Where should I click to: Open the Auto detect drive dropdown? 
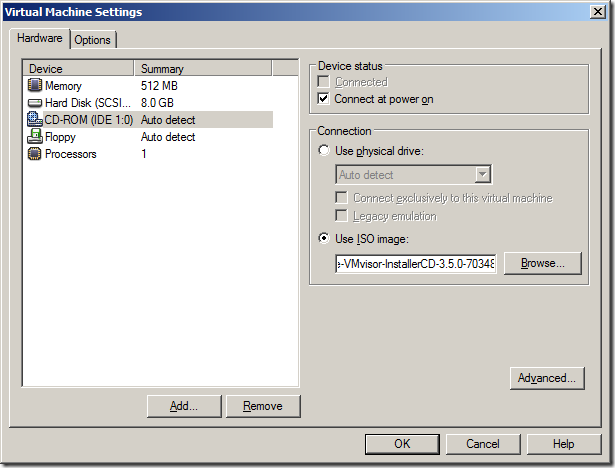pos(483,175)
